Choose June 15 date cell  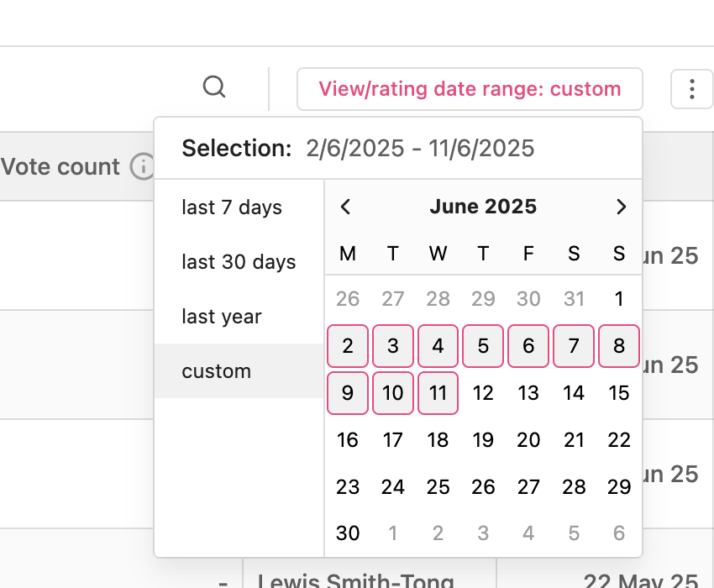pyautogui.click(x=619, y=393)
